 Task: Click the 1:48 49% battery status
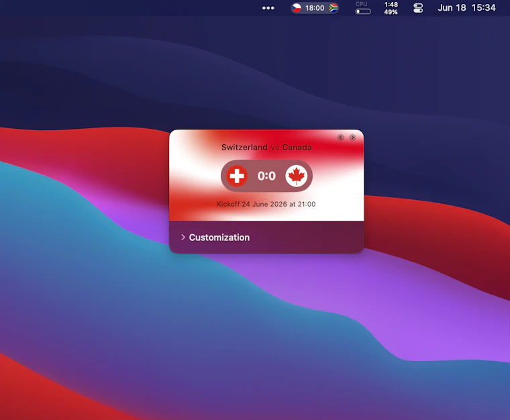click(391, 8)
